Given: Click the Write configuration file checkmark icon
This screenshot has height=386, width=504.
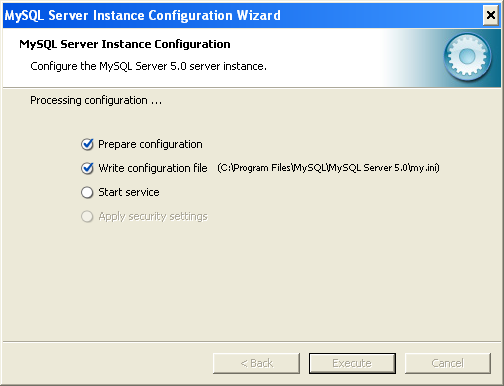Looking at the screenshot, I should click(x=87, y=168).
